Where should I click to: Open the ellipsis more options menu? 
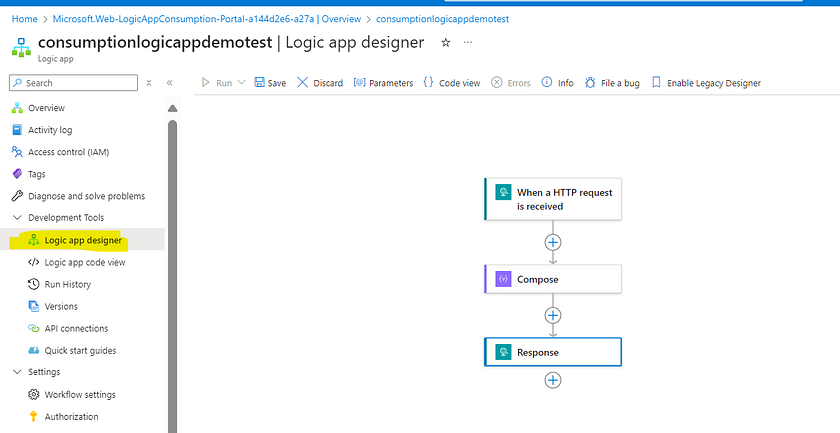[468, 42]
